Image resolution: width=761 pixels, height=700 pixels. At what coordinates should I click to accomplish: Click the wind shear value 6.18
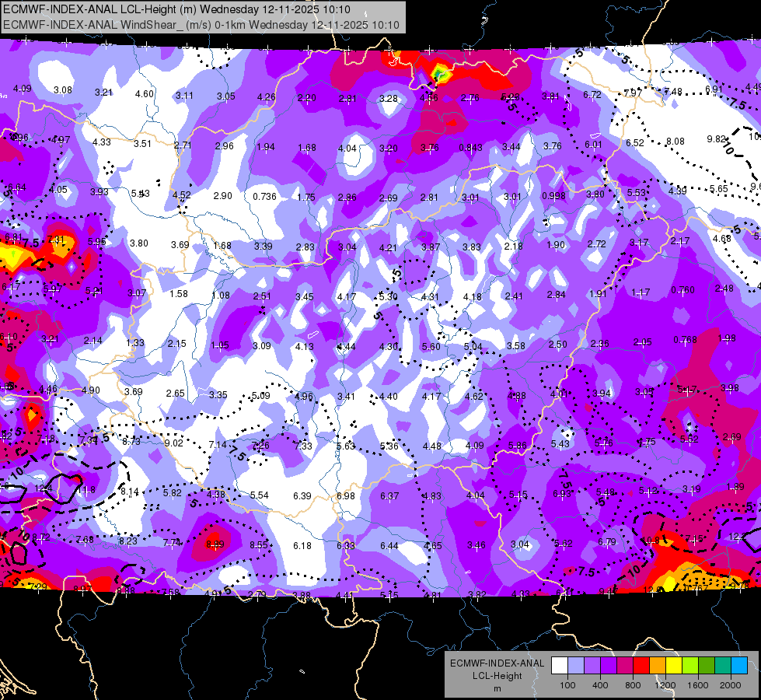pyautogui.click(x=302, y=545)
